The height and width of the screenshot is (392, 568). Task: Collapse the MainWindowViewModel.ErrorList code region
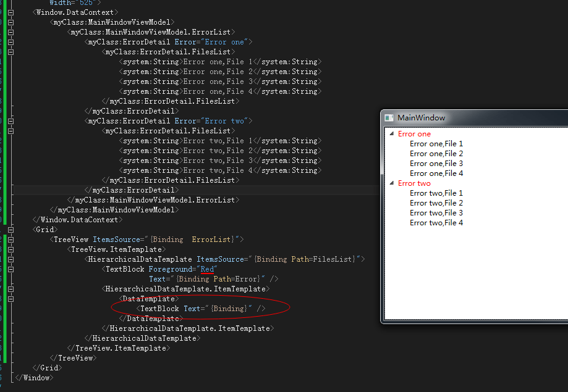coord(11,31)
